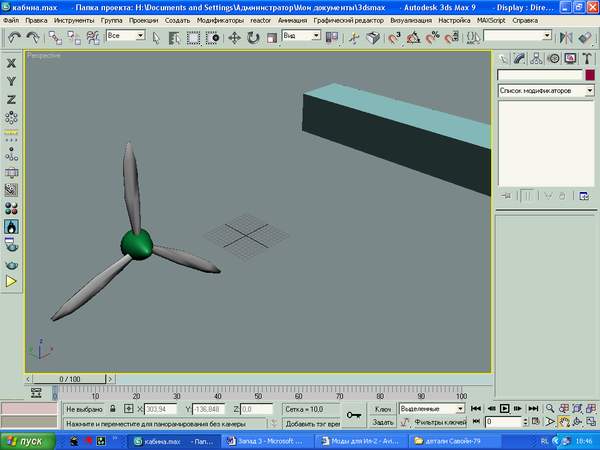Toggle Spinner Snap
Screen dimensions: 600x450
tap(452, 38)
